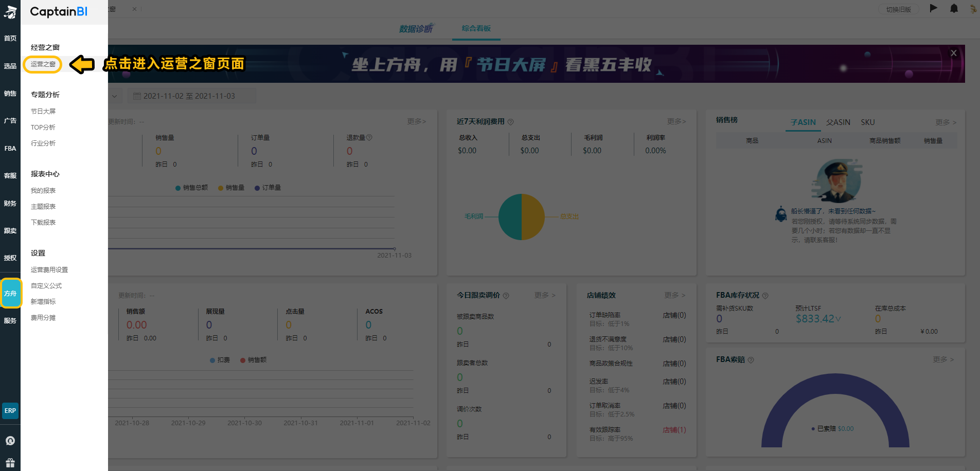The width and height of the screenshot is (980, 471).
Task: Open help icon beside 今日跟卖调价
Action: 506,296
